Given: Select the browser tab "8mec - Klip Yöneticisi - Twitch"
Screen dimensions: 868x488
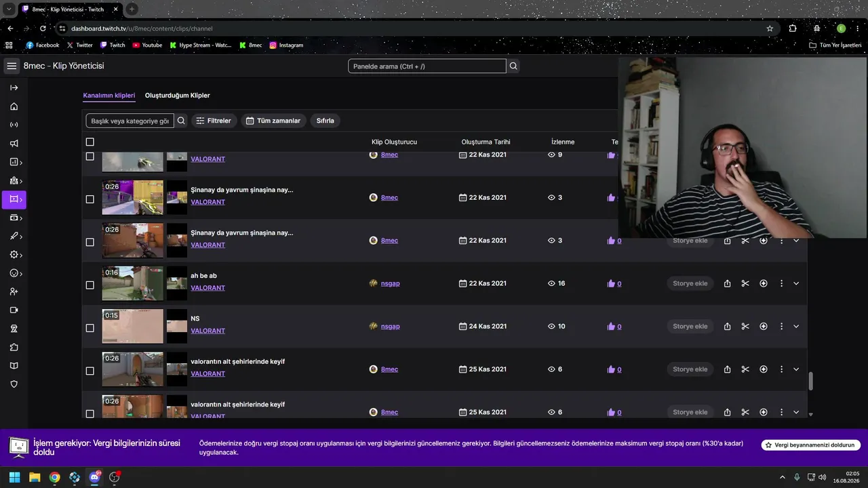Looking at the screenshot, I should pyautogui.click(x=70, y=9).
